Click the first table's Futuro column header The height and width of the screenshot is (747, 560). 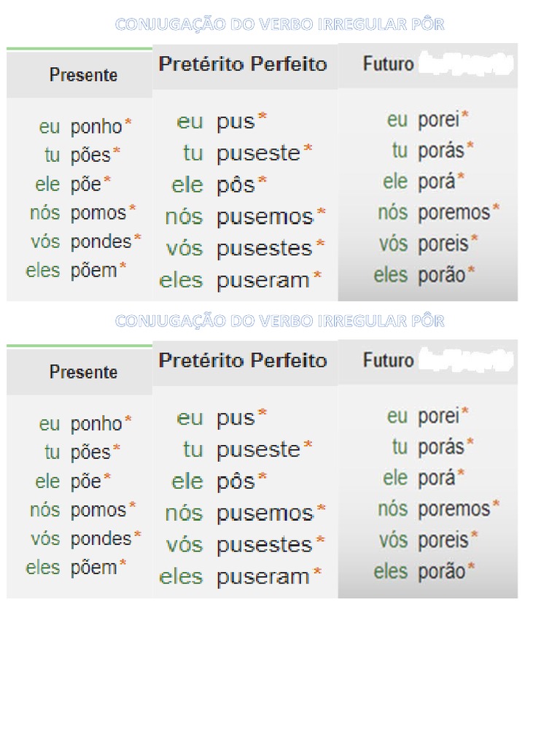pos(388,64)
